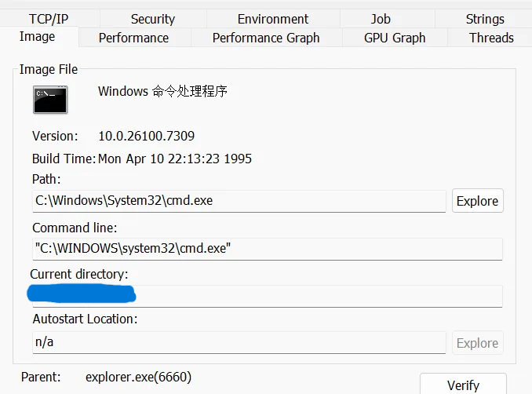532x394 pixels.
Task: Open the Performance tab
Action: [x=133, y=38]
